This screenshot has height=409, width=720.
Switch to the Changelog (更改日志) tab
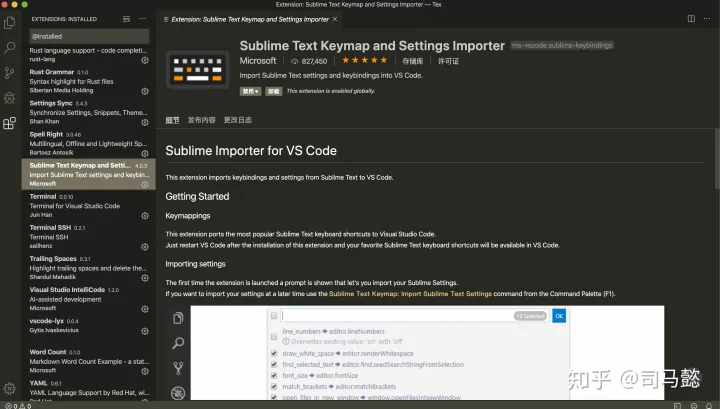[237, 120]
